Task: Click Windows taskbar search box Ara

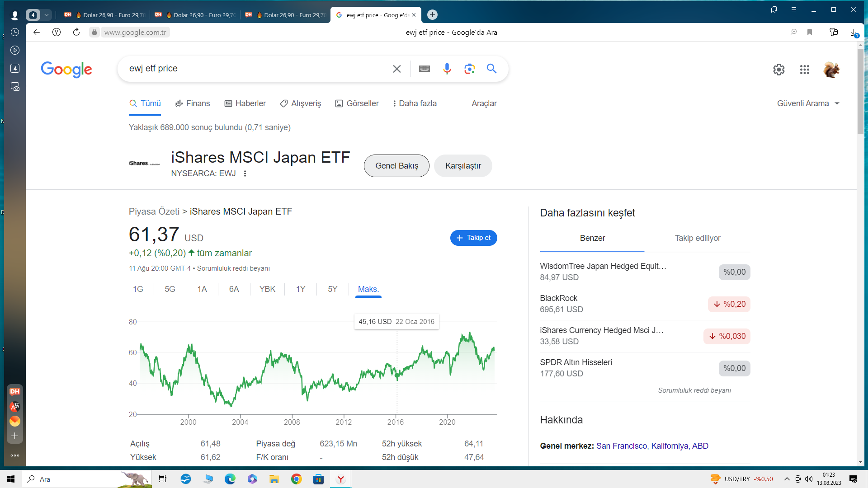Action: pyautogui.click(x=87, y=479)
